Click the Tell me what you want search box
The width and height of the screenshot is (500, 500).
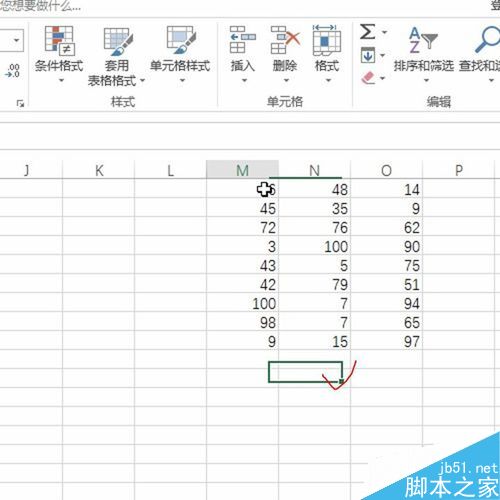(40, 6)
